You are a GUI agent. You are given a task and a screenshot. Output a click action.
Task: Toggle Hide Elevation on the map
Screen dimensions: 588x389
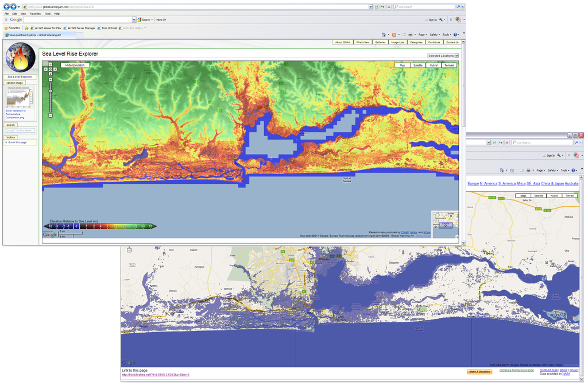pyautogui.click(x=75, y=66)
